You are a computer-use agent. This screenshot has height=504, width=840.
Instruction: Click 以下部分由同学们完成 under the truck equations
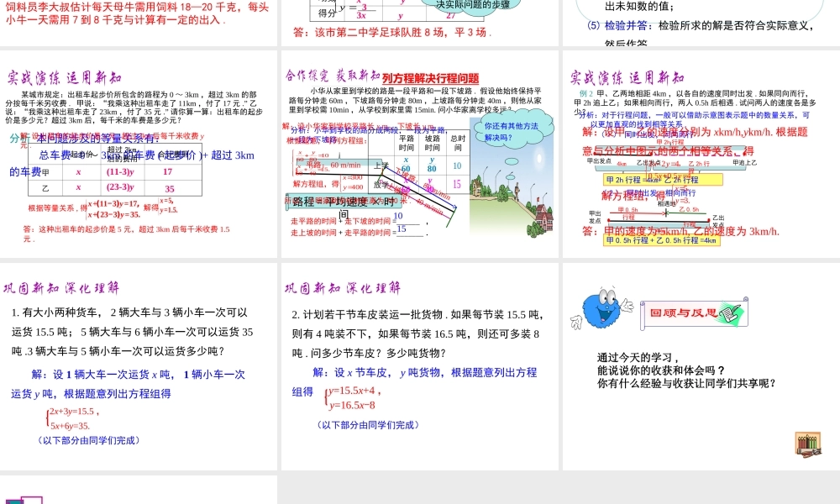[89, 440]
